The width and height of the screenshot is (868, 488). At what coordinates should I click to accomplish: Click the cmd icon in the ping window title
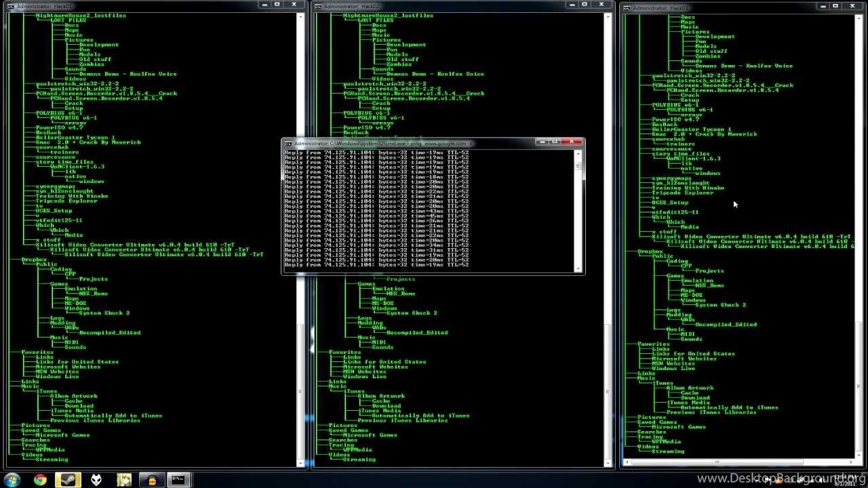point(288,143)
